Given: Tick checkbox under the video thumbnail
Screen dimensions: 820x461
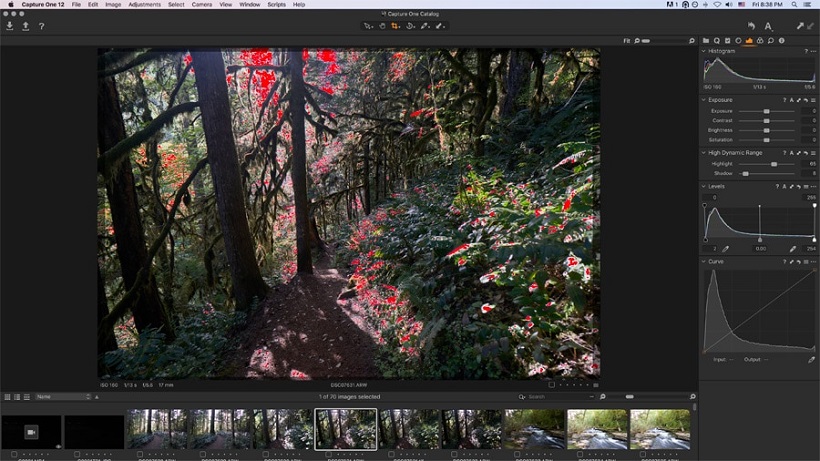Looking at the screenshot, I should point(14,454).
